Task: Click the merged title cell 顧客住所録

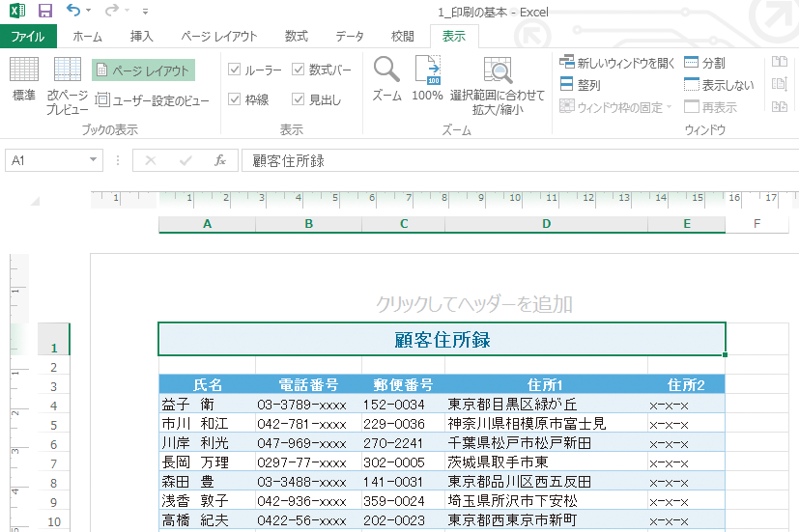Action: 442,339
